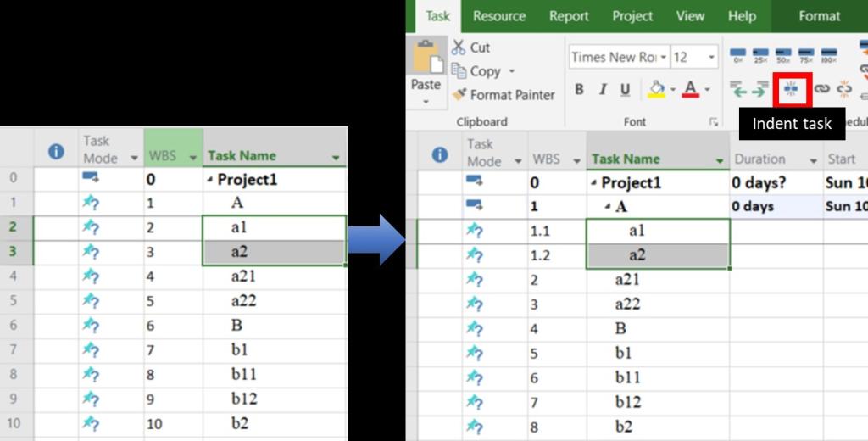Click the Indent Task green right arrow

point(760,89)
